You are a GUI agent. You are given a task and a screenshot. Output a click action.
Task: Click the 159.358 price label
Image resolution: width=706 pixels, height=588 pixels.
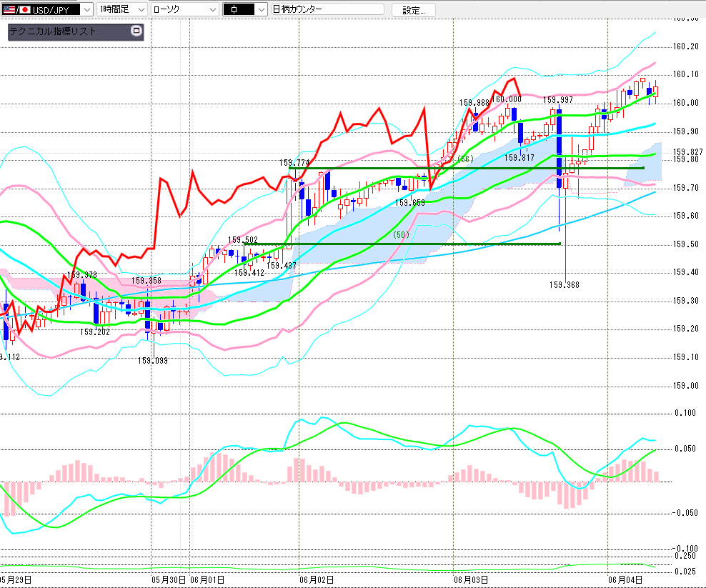point(146,281)
